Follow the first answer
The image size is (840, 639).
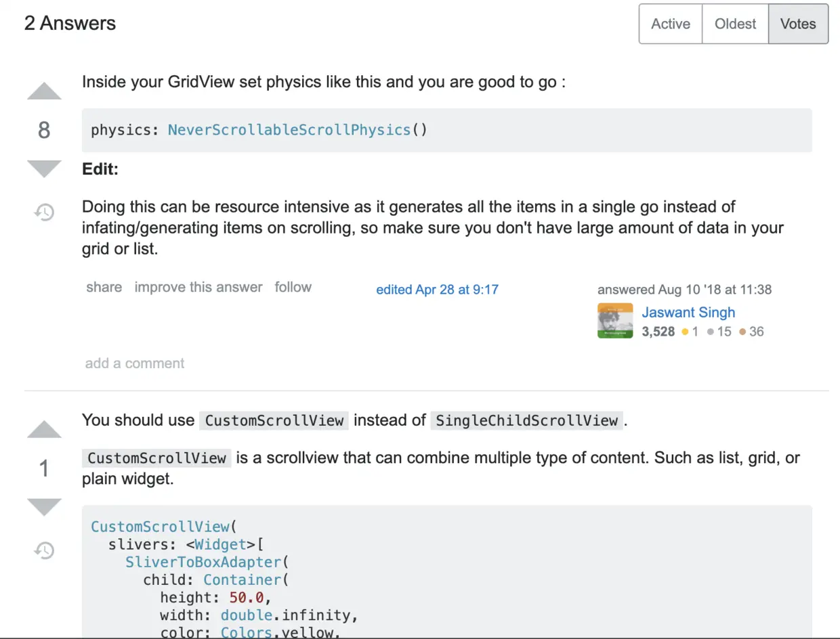[x=293, y=287]
